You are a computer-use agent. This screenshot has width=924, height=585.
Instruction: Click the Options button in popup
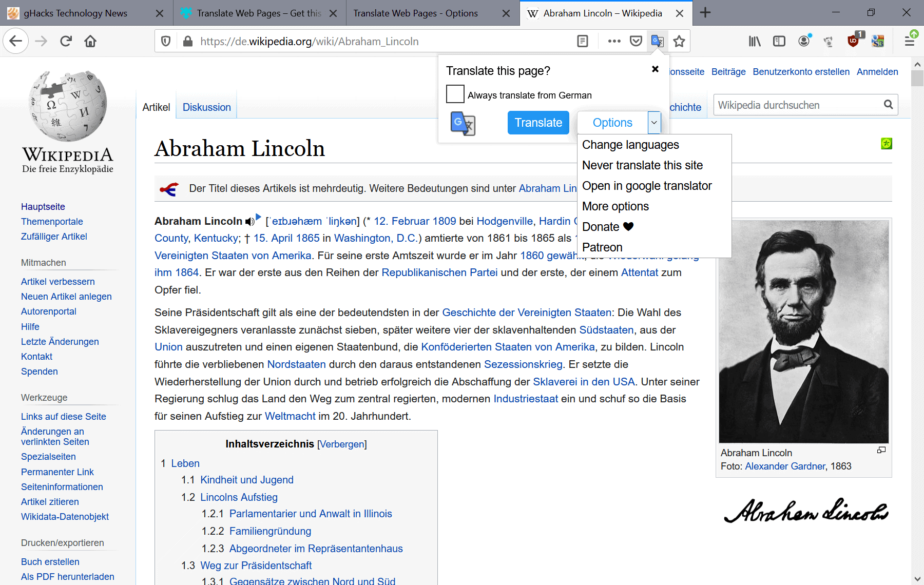[612, 123]
